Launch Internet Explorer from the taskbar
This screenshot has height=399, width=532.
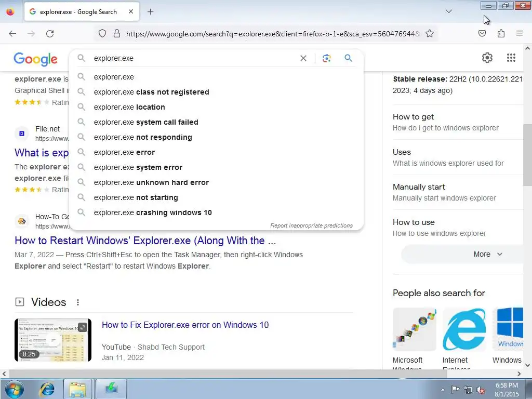(47, 389)
